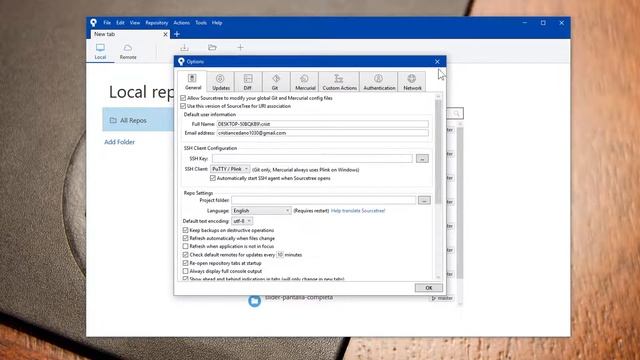Open the Edit menu
Screen dimensions: 640x360
pos(120,23)
